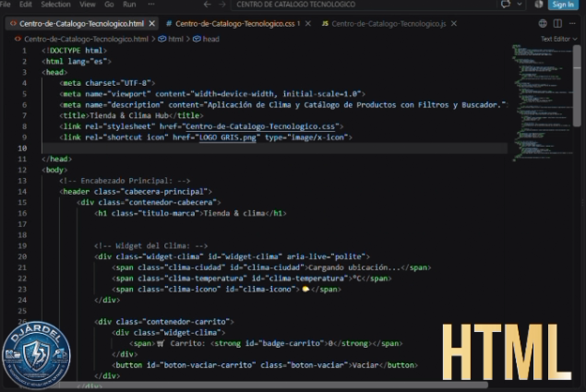Switch to Centro-de-Catalogo-Tecnologico.html tab
Screen dimensions: 586x392
click(x=81, y=24)
